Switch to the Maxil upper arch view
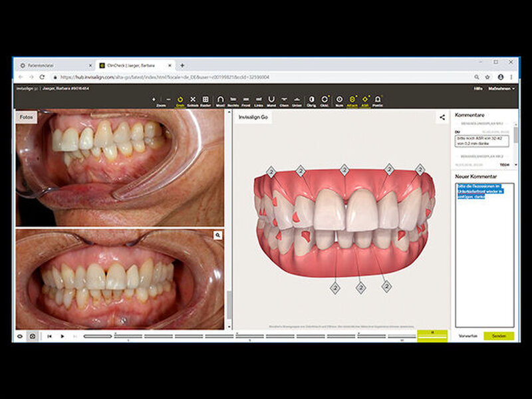Viewport: 532px width, 399px height. point(220,101)
